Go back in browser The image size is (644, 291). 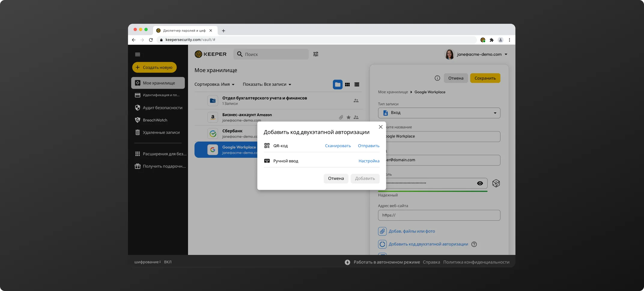(x=134, y=40)
